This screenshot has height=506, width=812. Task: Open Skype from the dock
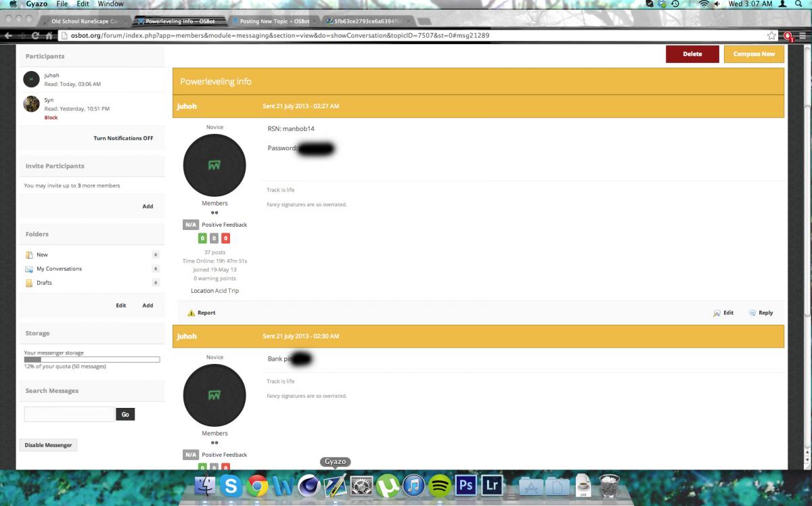(x=231, y=485)
